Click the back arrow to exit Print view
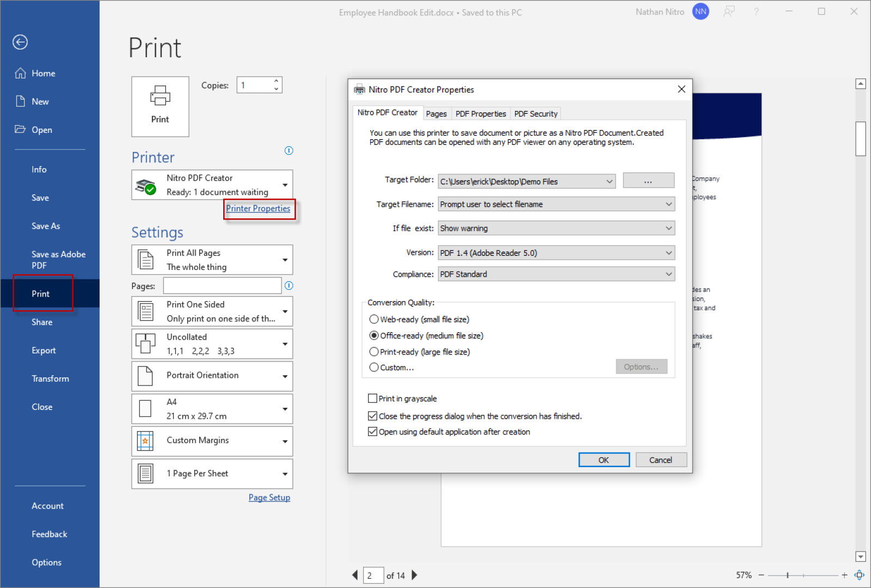The image size is (871, 588). coord(20,42)
